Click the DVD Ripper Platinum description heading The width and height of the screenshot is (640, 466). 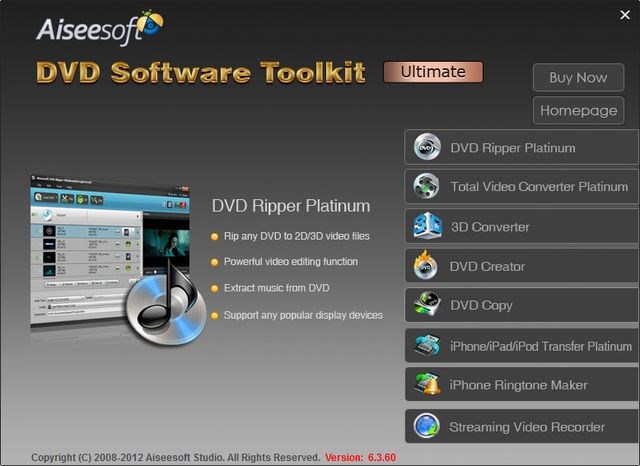coord(291,206)
